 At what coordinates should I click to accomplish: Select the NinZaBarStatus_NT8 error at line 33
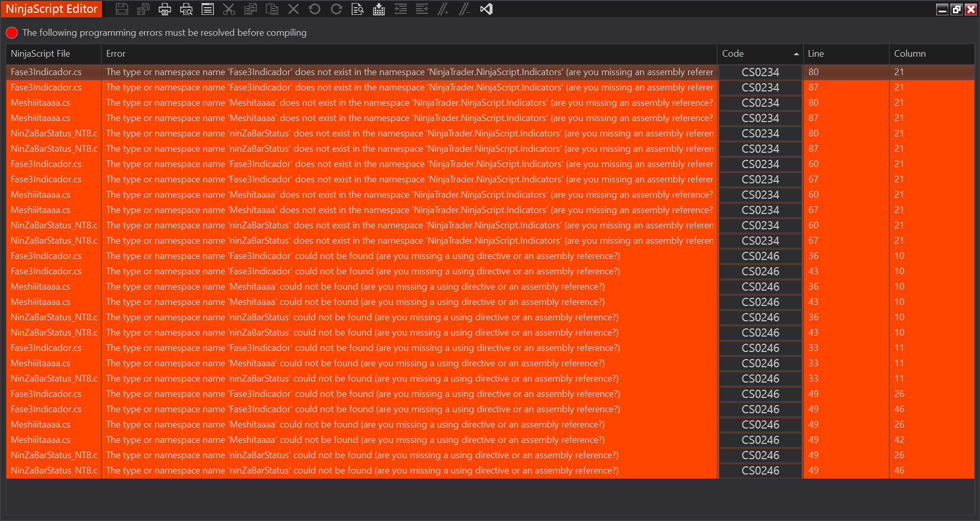(x=490, y=378)
